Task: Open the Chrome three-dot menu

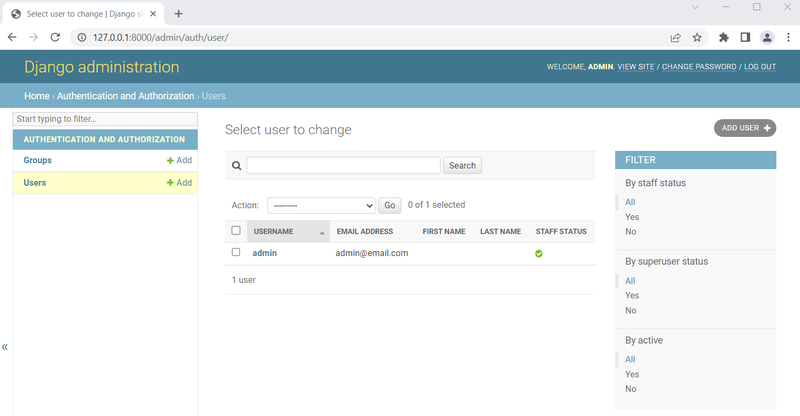Action: [788, 37]
